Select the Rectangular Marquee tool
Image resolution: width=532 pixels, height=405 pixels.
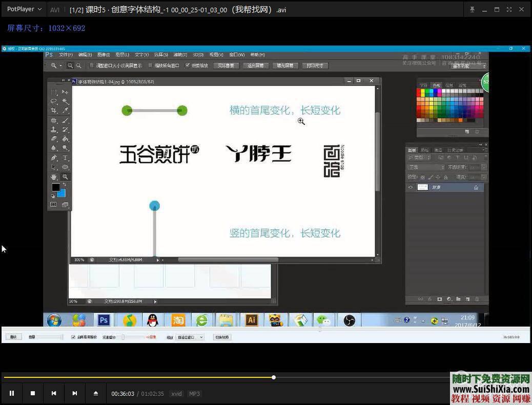click(54, 92)
